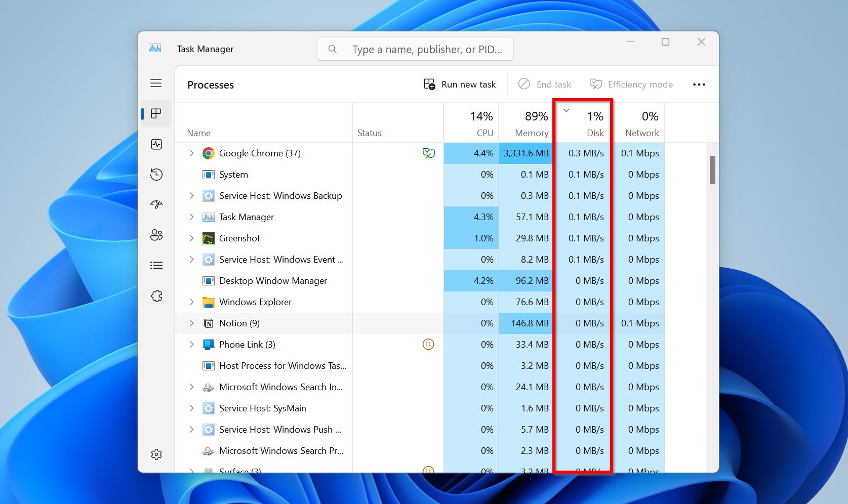Select the Processes sidebar icon
Screen dimensions: 848x504
(x=156, y=113)
